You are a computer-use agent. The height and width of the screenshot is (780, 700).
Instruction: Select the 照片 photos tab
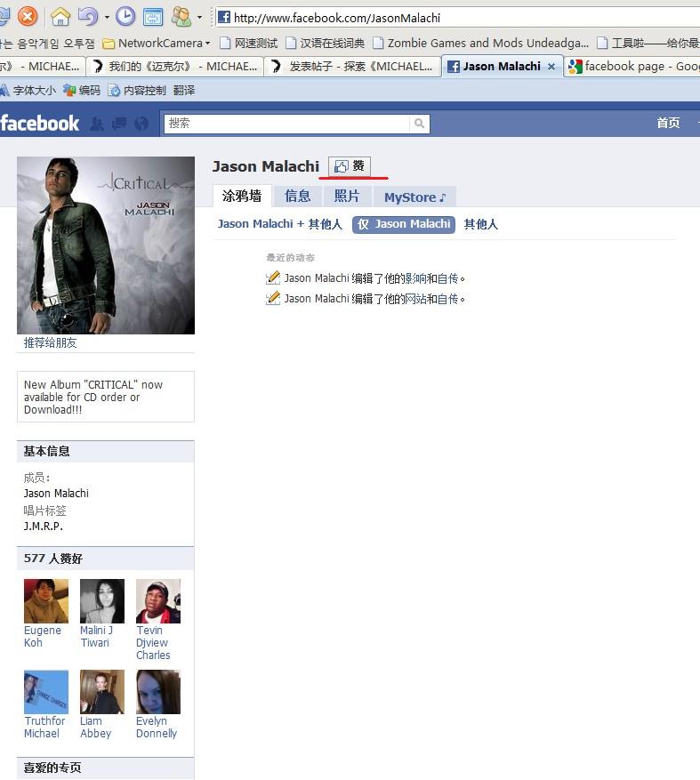point(347,196)
